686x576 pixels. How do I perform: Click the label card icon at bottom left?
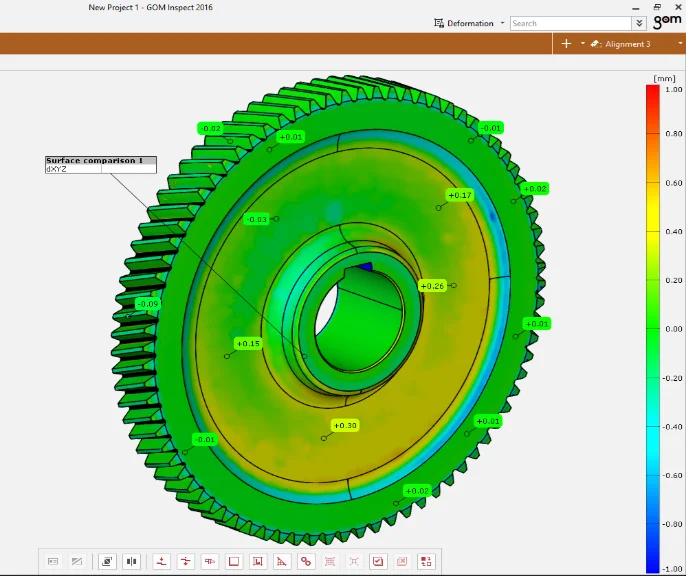[53, 562]
